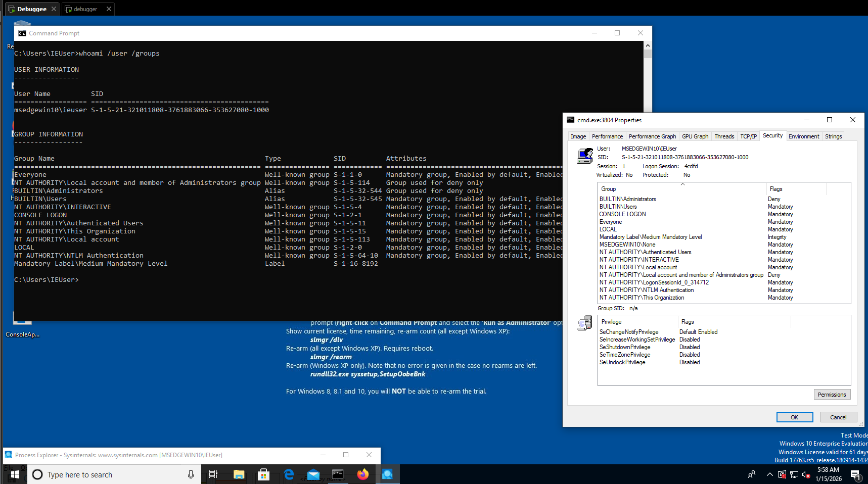Viewport: 868px width, 484px height.
Task: Launch Microsoft Store from the taskbar
Action: 263,474
